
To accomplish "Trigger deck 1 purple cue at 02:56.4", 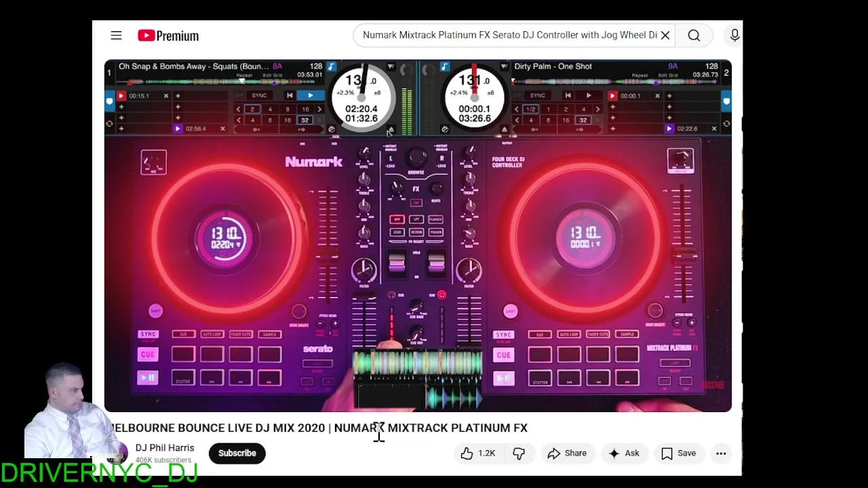I will pyautogui.click(x=178, y=129).
